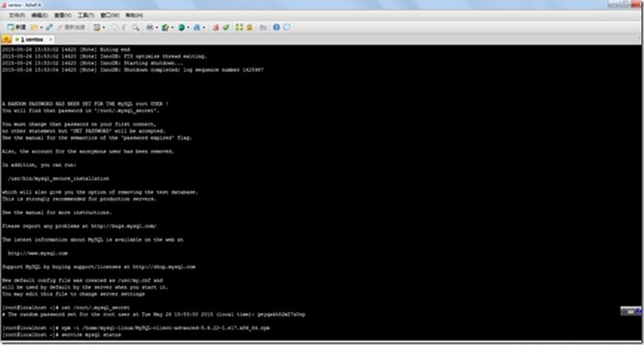Screen dimensions: 644x345
Task: Launch Xftp via red toolbar icon
Action: (x=215, y=27)
